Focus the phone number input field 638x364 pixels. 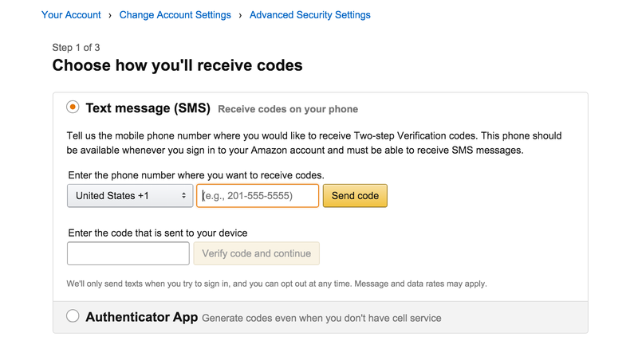coord(258,196)
